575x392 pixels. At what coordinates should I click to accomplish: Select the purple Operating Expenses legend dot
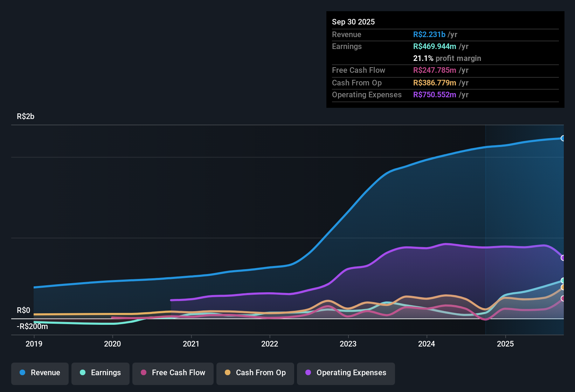click(x=307, y=373)
